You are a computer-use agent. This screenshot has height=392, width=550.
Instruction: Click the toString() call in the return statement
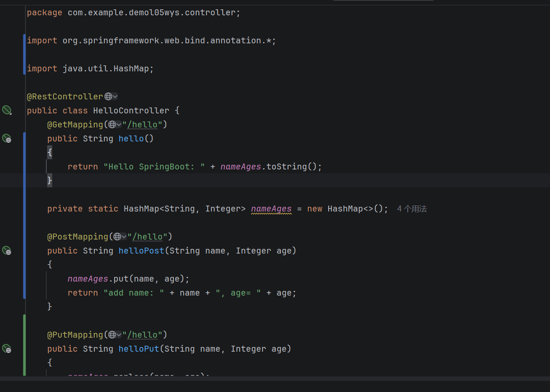[291, 166]
